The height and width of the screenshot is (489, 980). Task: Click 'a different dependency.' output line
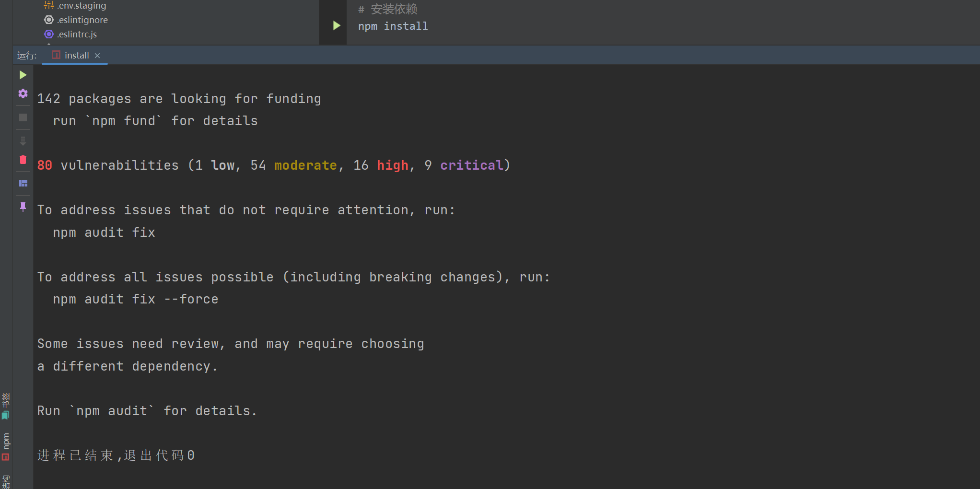(128, 366)
